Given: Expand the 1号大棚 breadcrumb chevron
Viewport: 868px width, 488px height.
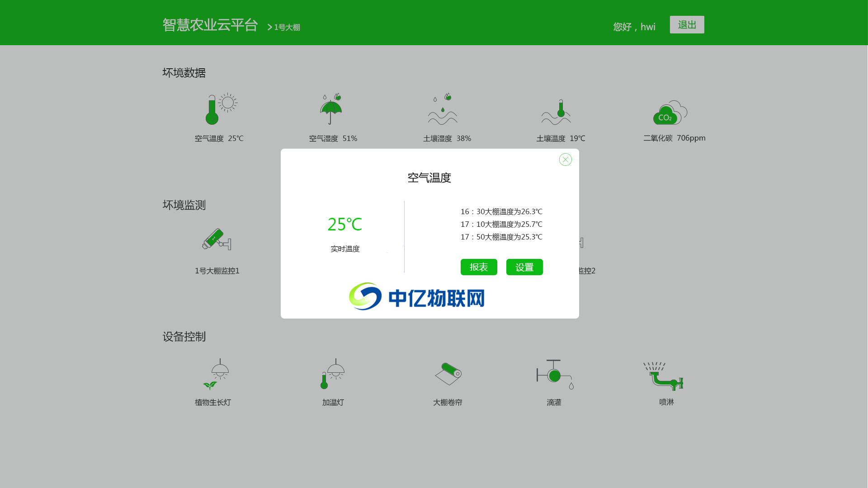Looking at the screenshot, I should coord(269,27).
